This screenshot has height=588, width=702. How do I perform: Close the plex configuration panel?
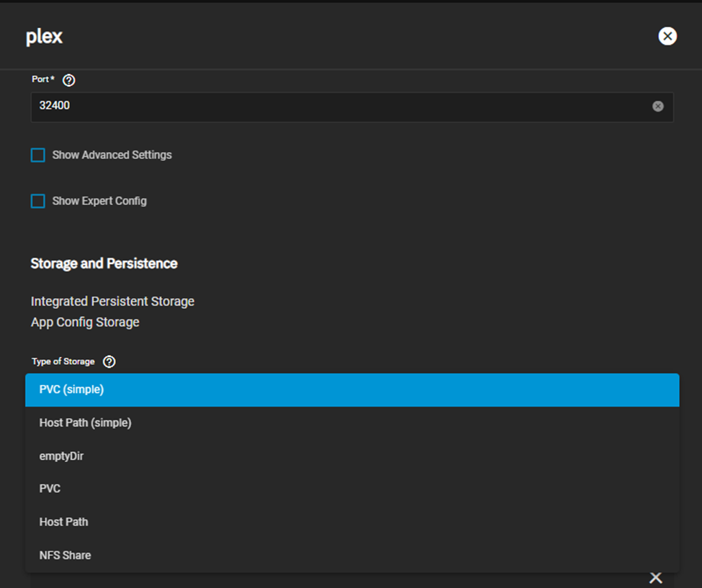(667, 36)
